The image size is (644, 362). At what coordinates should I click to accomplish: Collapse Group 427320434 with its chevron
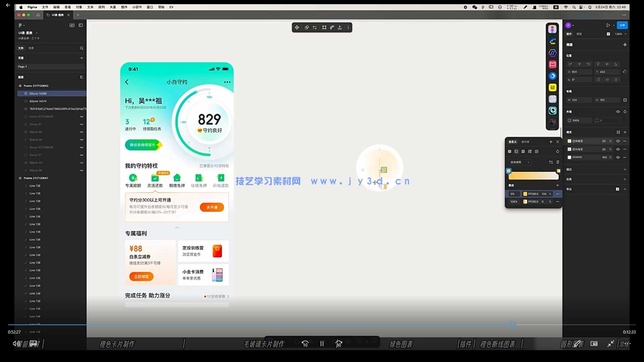point(82,116)
